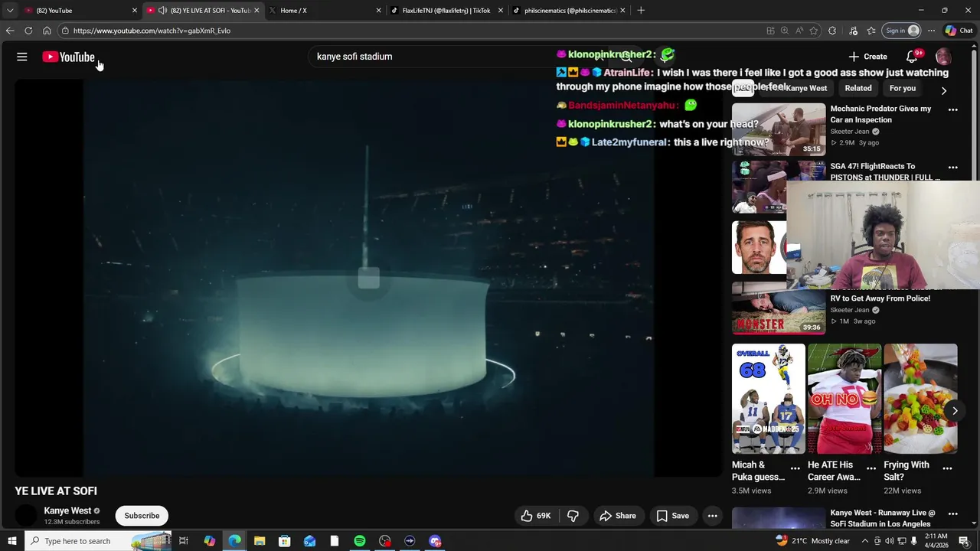Open options for Micah & Puka short
The height and width of the screenshot is (551, 980).
coord(795,468)
